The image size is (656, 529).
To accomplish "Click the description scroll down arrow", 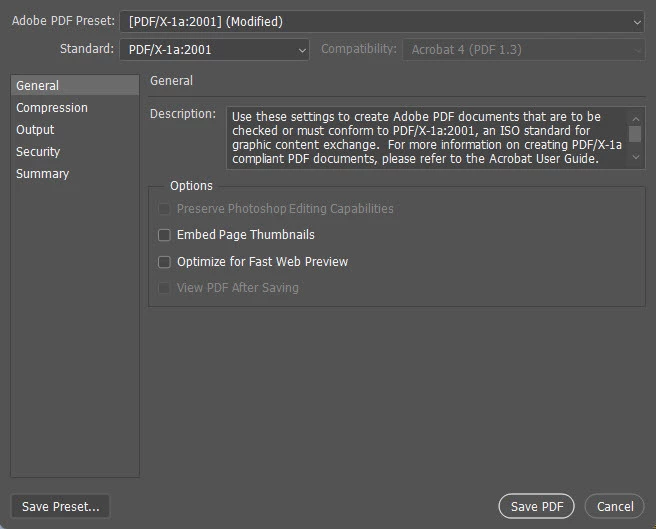I will click(636, 157).
